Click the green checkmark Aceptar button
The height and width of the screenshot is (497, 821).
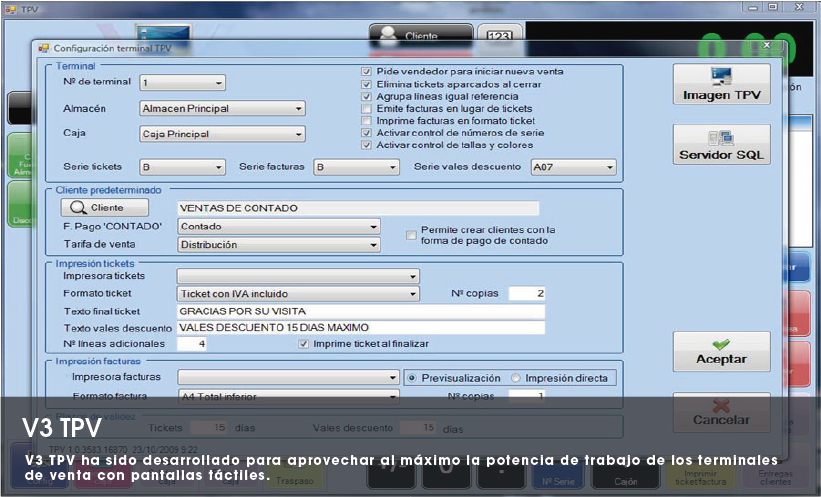pos(720,349)
